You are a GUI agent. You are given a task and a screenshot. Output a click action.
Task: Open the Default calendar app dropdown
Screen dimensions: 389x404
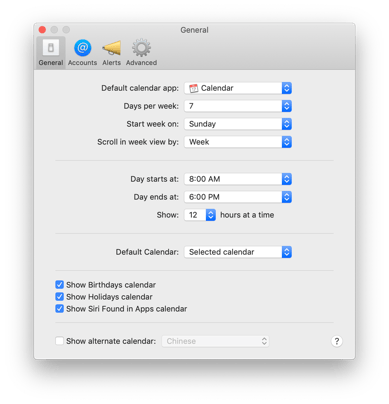(238, 88)
